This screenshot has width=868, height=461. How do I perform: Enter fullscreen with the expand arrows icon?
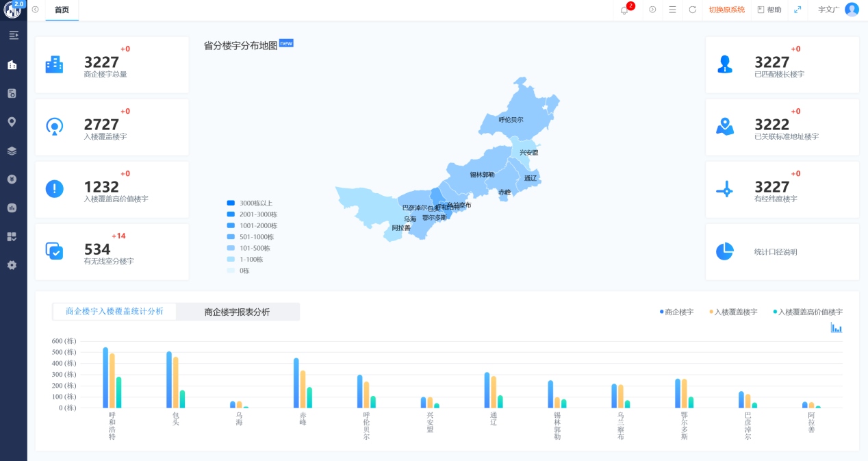click(797, 10)
